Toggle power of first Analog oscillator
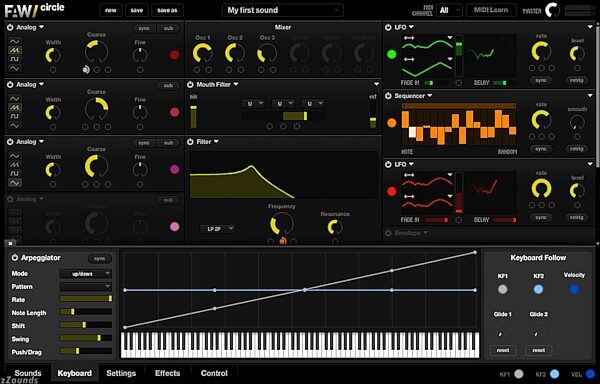The width and height of the screenshot is (600, 384). click(10, 27)
